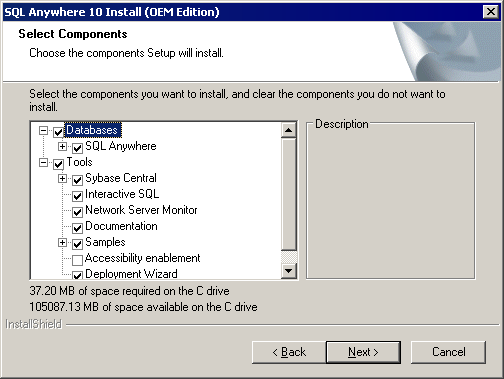Enable Accessibility enablement checkbox
Screen dimensions: 504x379
coord(77,260)
